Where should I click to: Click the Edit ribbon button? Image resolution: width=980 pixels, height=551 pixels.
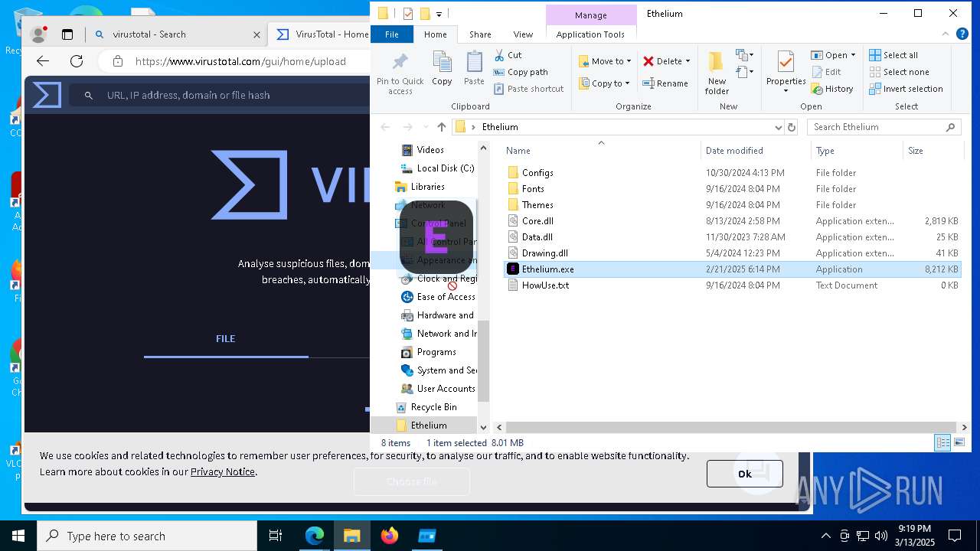tap(826, 72)
